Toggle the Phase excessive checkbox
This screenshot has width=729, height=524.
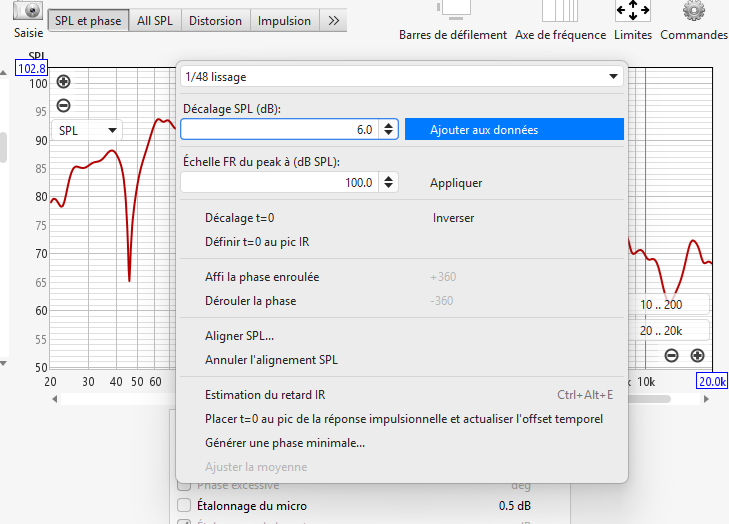point(184,486)
